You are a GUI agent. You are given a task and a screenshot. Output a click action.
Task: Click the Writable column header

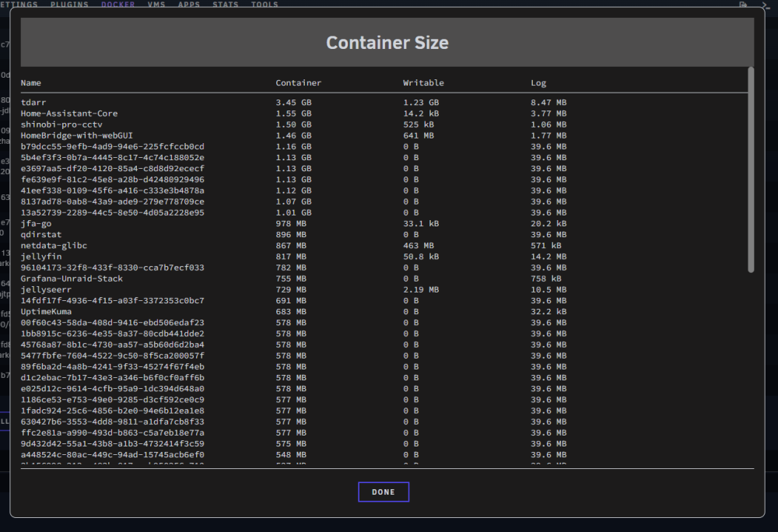[x=423, y=82]
